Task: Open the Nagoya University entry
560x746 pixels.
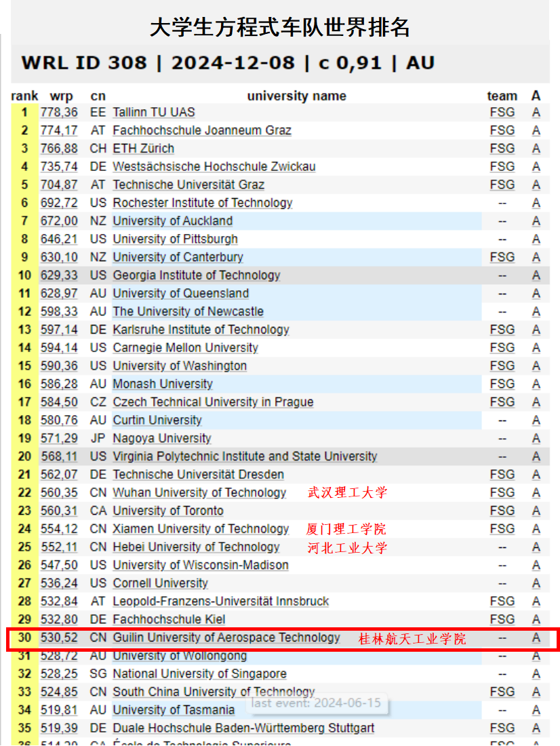Action: (161, 438)
